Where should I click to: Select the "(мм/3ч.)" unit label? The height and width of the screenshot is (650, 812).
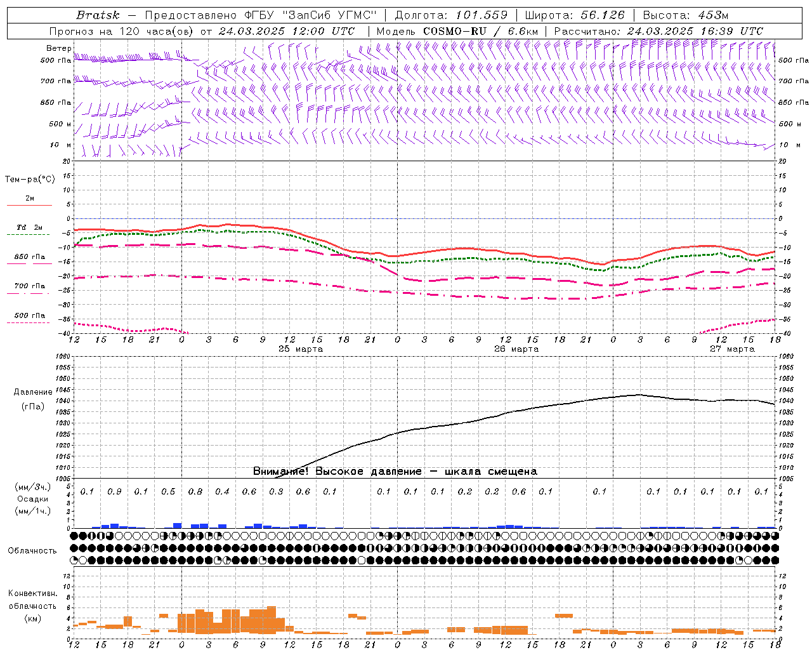click(32, 487)
